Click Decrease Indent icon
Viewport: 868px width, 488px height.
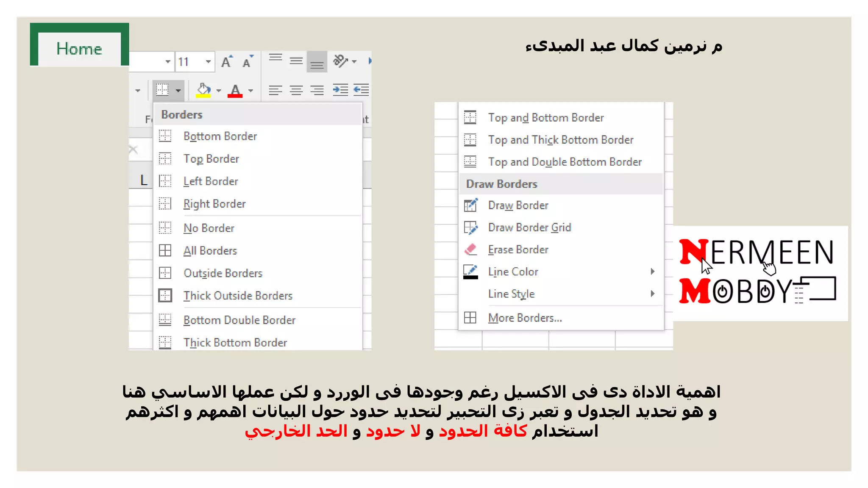[x=341, y=90]
